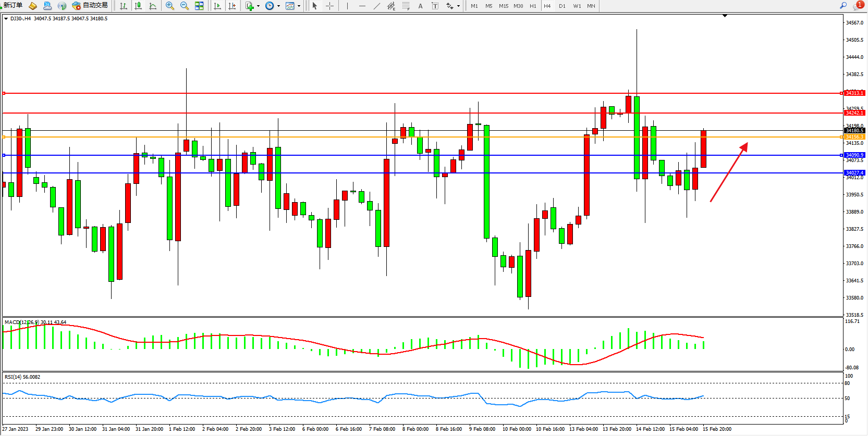This screenshot has height=436, width=868.
Task: Click the 自动交易 auto trading button
Action: (x=90, y=6)
